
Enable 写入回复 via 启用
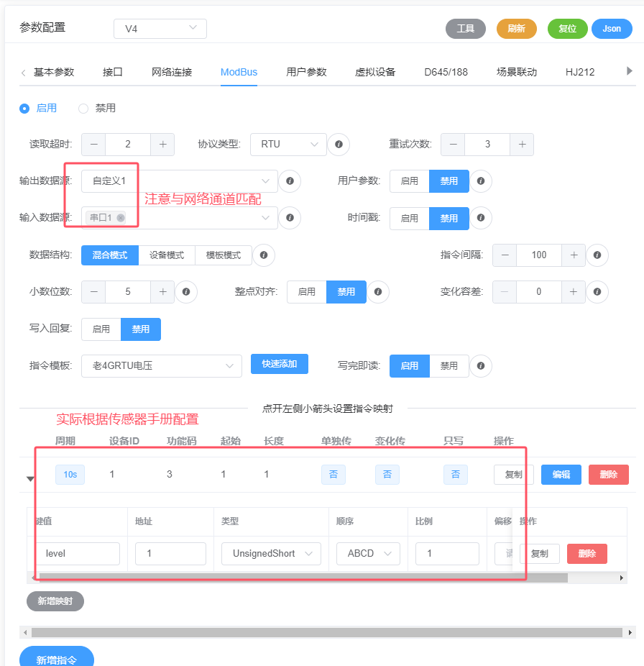click(101, 329)
